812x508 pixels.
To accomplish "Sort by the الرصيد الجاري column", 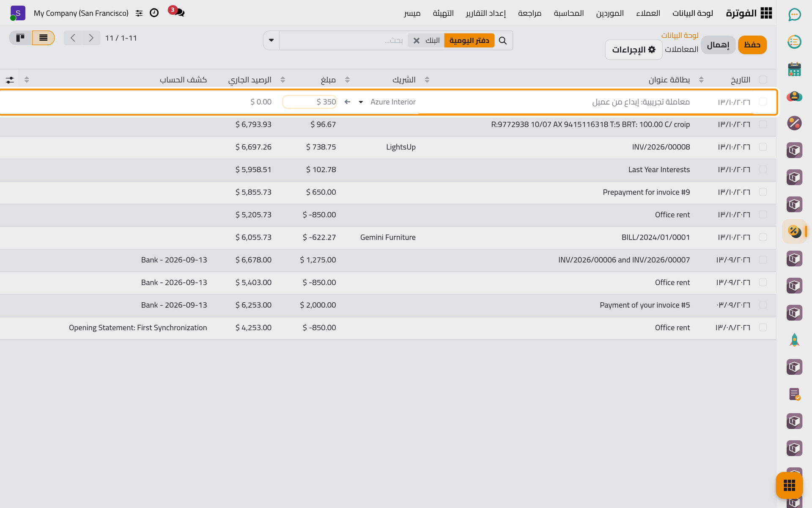I will coord(250,80).
